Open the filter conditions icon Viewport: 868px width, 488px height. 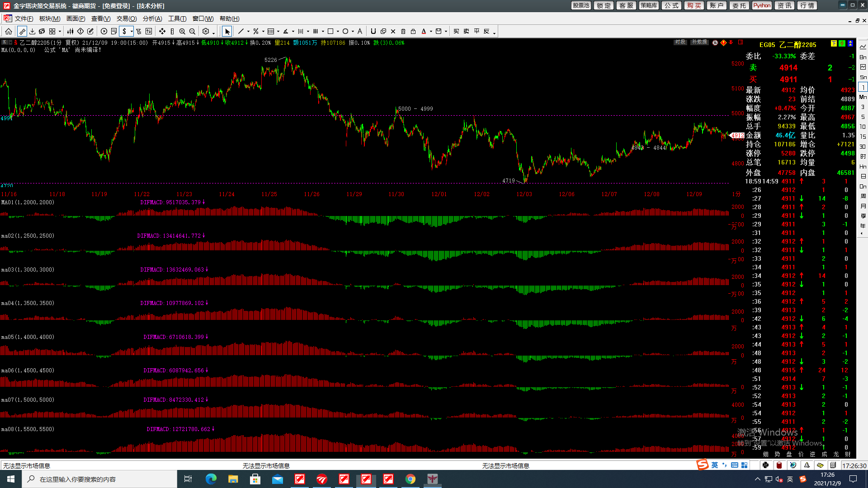tap(139, 31)
